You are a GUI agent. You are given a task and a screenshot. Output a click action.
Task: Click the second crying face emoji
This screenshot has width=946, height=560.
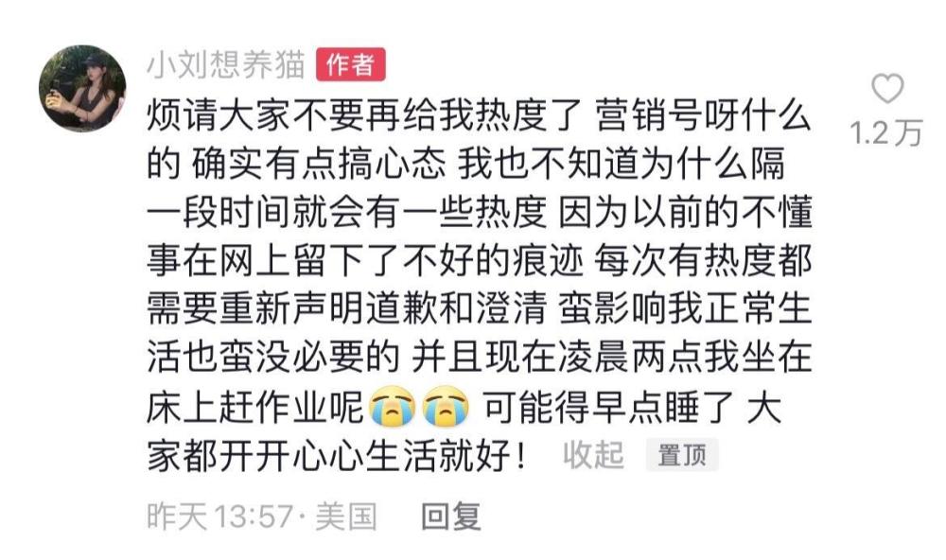coord(446,408)
